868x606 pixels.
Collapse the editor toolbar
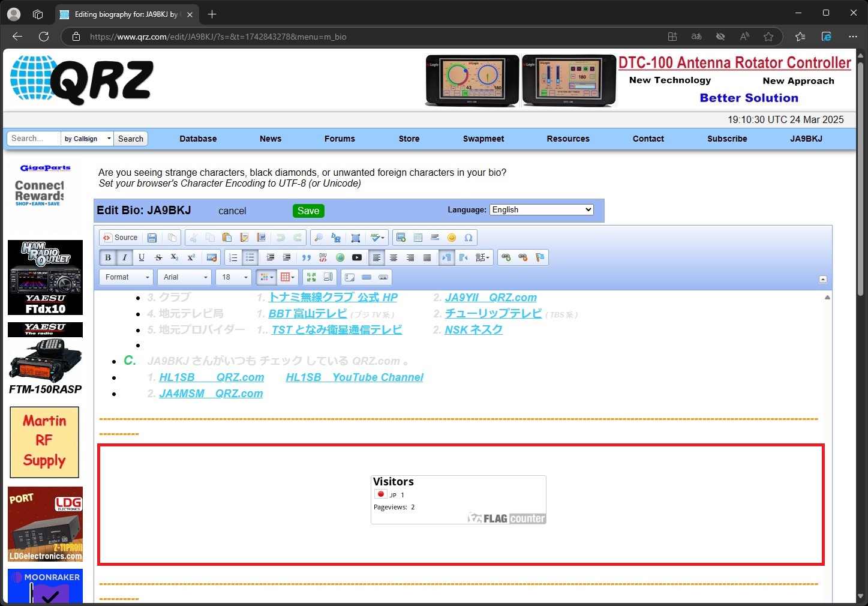coord(823,280)
